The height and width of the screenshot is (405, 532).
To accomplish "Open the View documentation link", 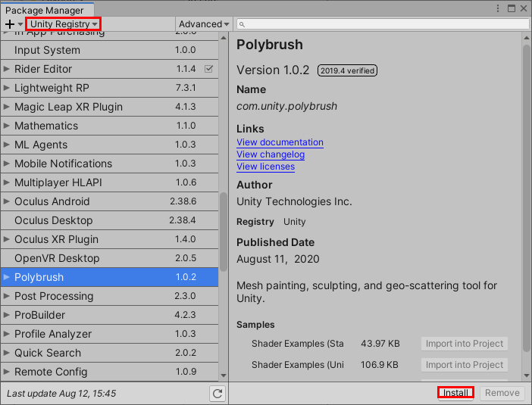I will [x=280, y=142].
